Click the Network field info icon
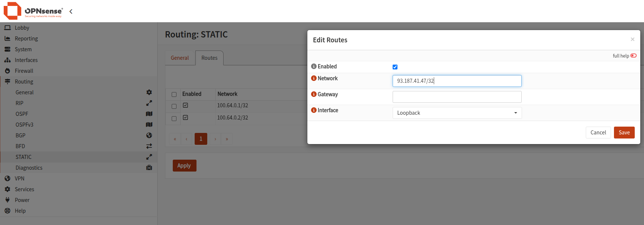This screenshot has width=644, height=225. click(x=314, y=78)
